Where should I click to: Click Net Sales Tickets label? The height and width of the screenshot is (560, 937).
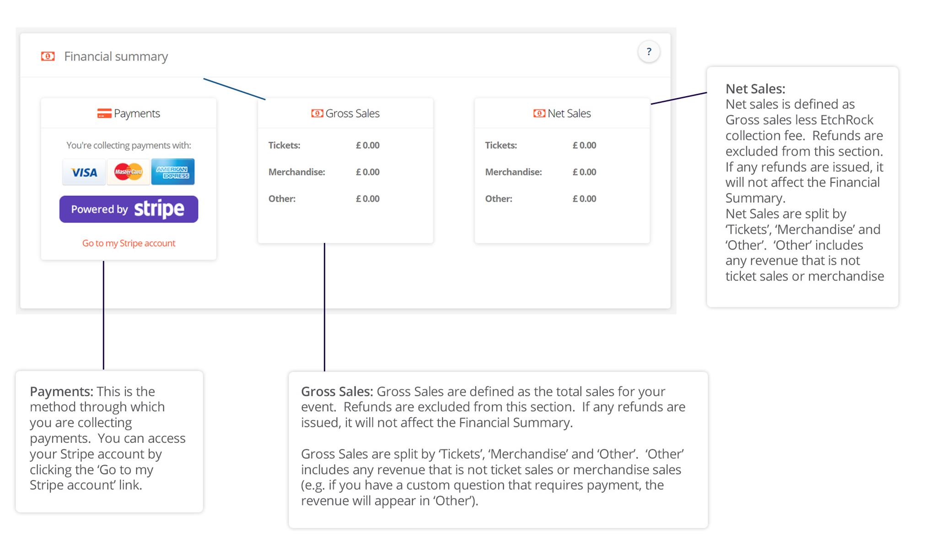(501, 145)
